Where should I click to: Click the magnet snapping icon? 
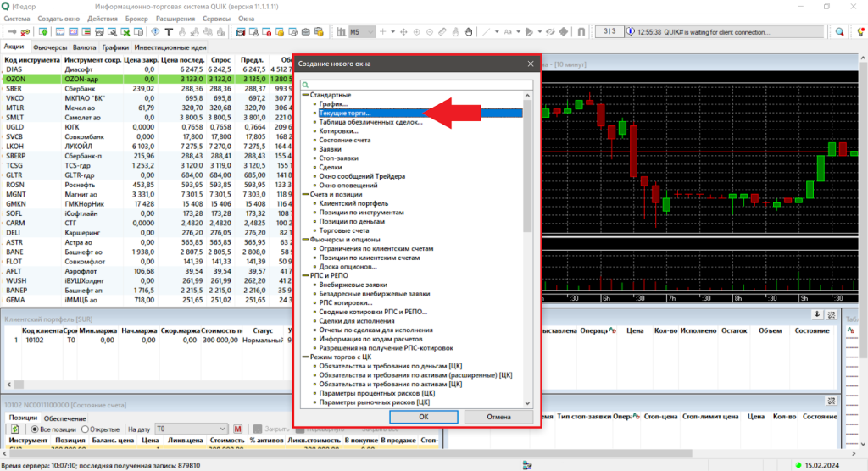tap(581, 32)
